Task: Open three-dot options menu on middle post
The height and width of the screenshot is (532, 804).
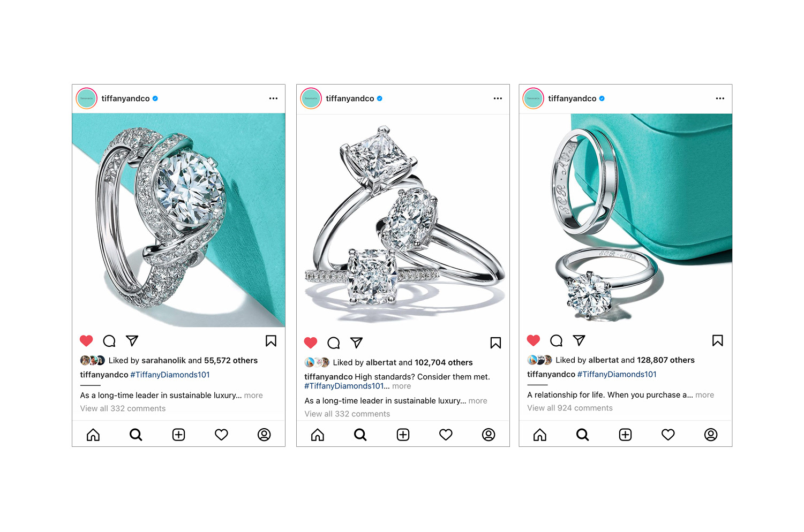Action: (x=498, y=98)
